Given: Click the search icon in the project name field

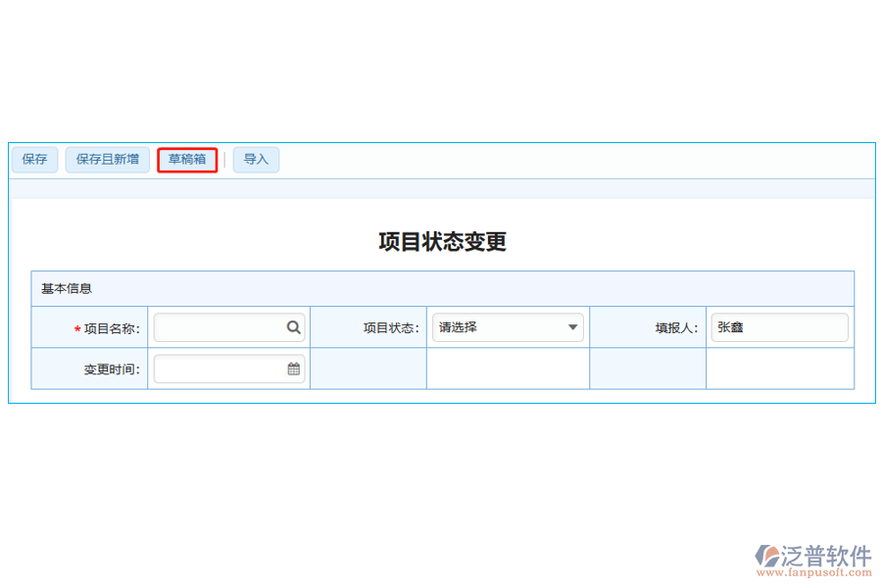Looking at the screenshot, I should point(294,327).
